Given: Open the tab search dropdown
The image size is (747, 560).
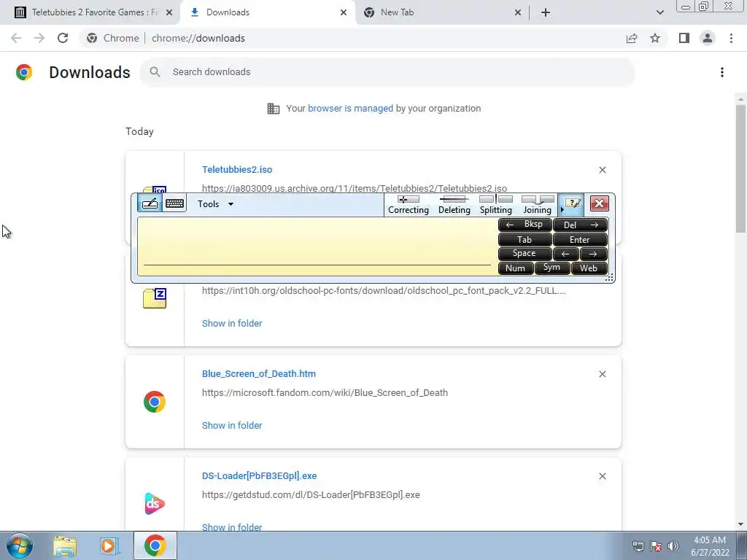Looking at the screenshot, I should [659, 13].
